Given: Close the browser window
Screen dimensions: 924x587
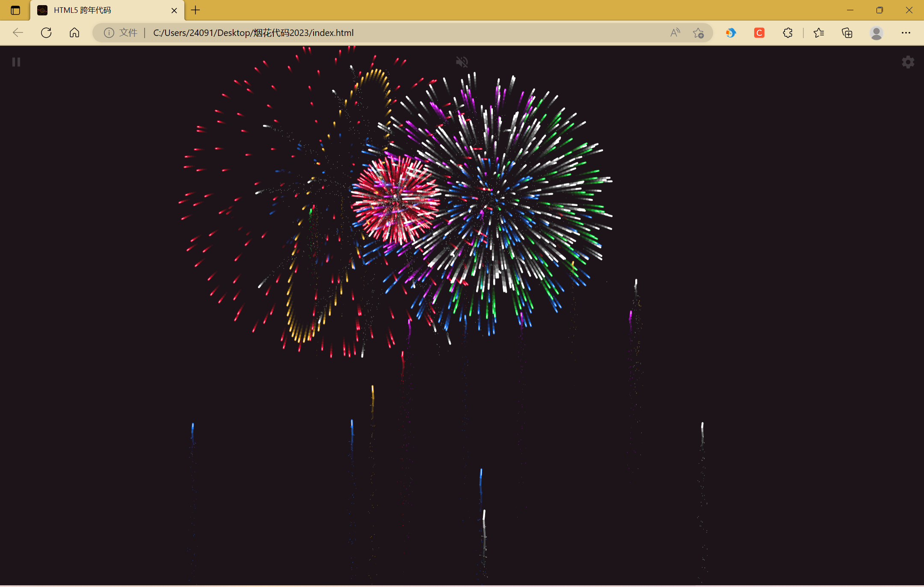Looking at the screenshot, I should pos(909,10).
